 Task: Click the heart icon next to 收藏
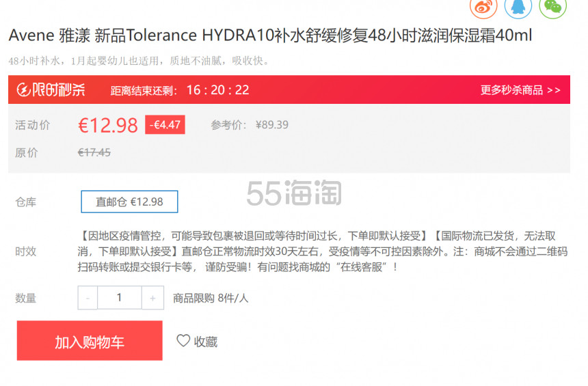pos(183,341)
